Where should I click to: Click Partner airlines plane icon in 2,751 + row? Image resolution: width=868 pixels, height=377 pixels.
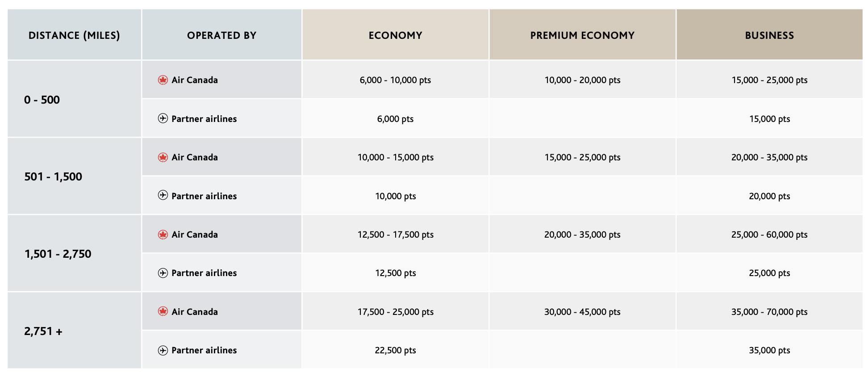point(163,350)
